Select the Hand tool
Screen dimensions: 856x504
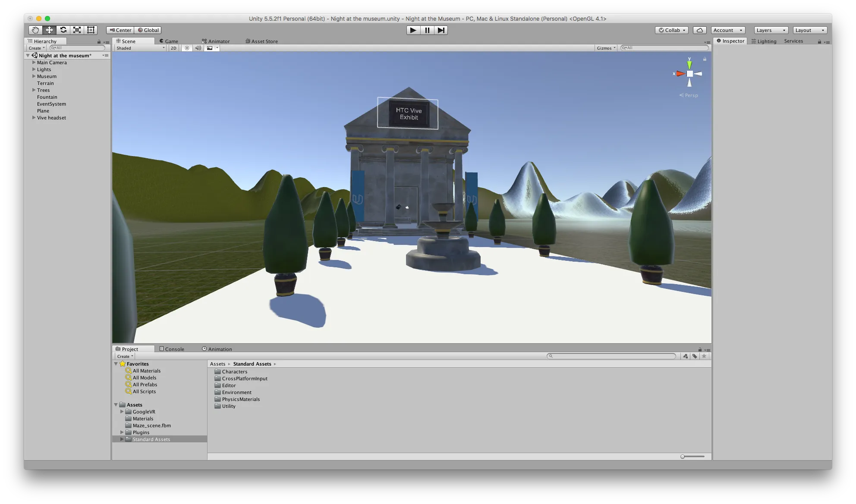[x=35, y=30]
